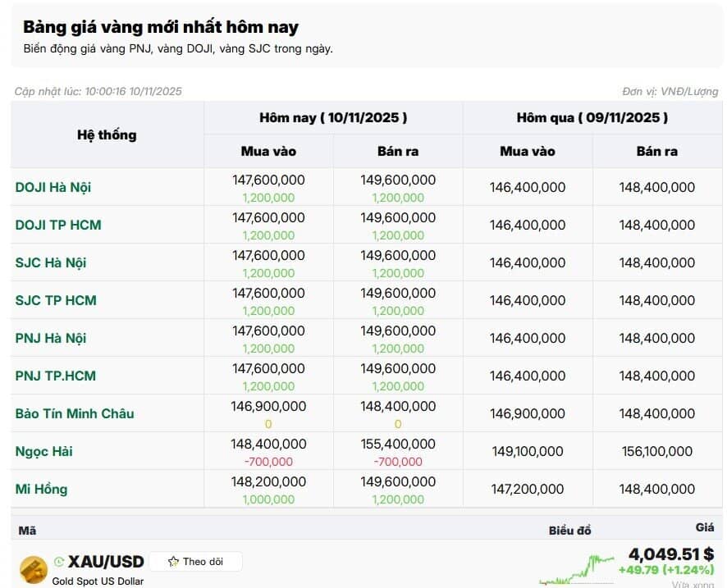Open the PNJ Hà Nội link
727x588 pixels.
(51, 338)
